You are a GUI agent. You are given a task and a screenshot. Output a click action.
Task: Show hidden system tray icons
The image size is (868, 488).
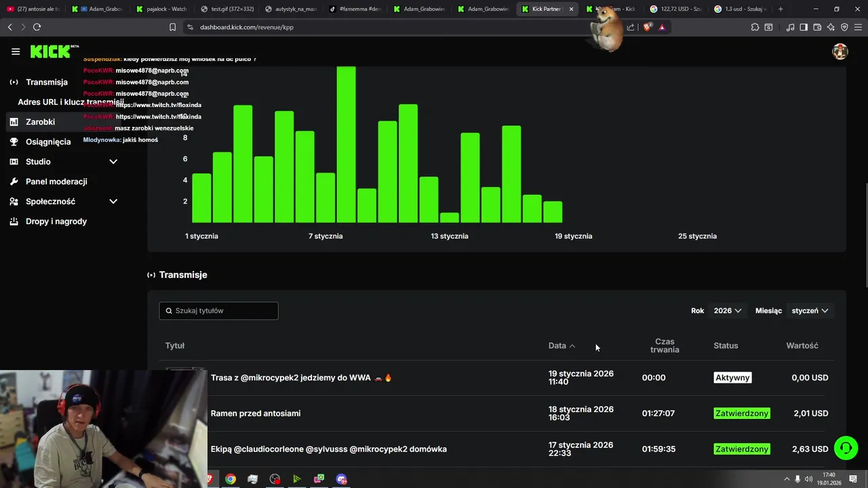click(x=787, y=479)
